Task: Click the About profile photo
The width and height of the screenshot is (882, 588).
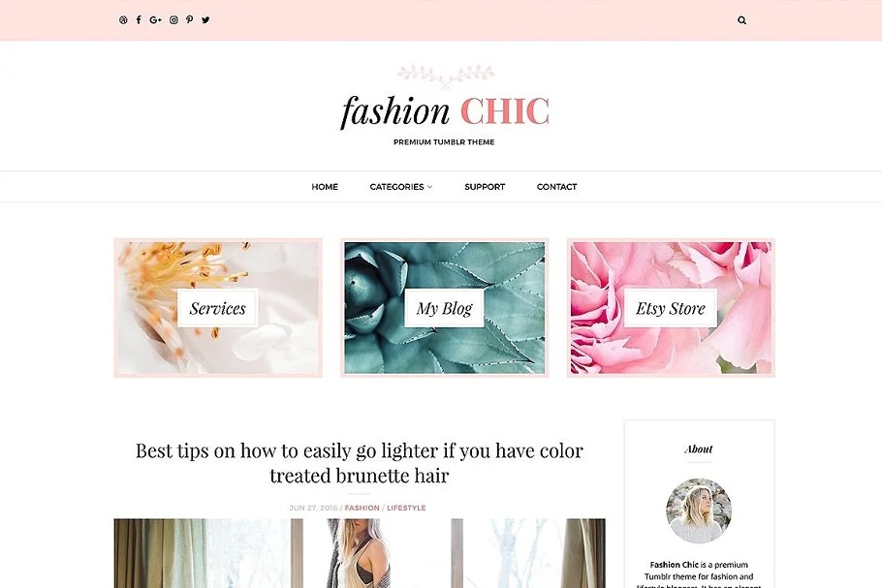Action: [699, 511]
